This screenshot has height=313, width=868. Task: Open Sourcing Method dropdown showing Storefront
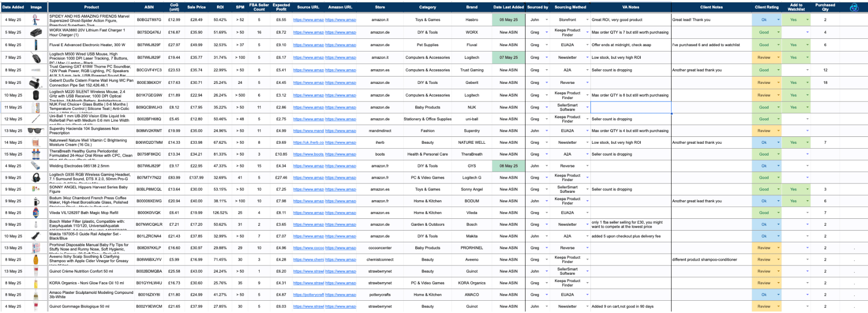pos(587,20)
